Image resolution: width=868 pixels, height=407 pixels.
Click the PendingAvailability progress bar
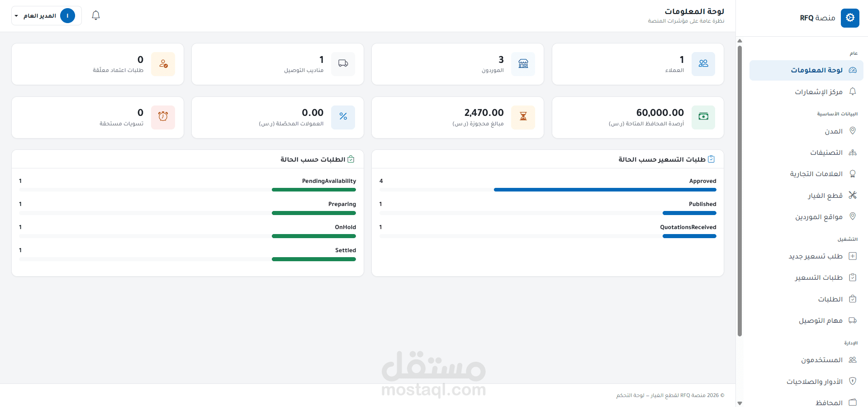[x=314, y=190]
